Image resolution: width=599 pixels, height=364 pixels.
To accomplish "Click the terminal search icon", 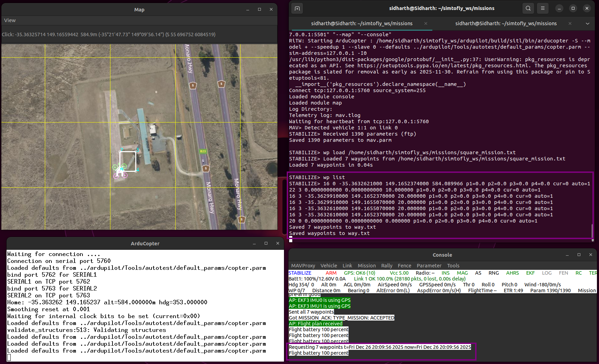I will (528, 8).
